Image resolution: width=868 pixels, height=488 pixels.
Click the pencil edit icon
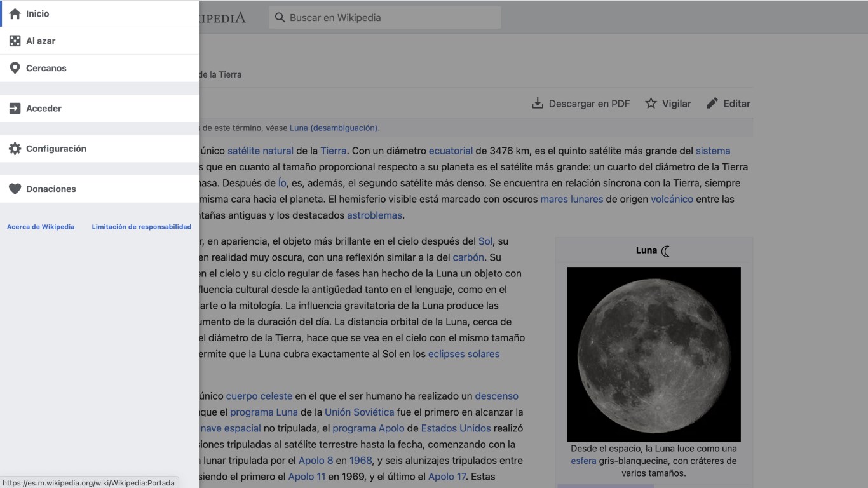pos(712,104)
